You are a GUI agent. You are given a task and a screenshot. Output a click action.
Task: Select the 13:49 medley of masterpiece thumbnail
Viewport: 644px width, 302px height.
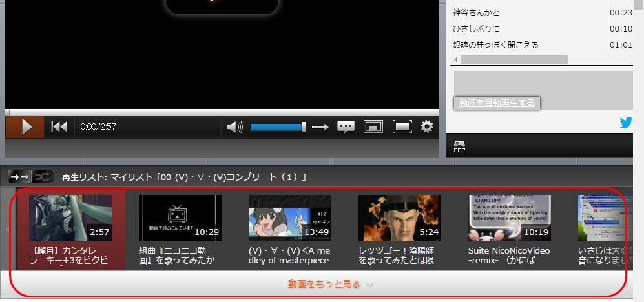pos(290,218)
